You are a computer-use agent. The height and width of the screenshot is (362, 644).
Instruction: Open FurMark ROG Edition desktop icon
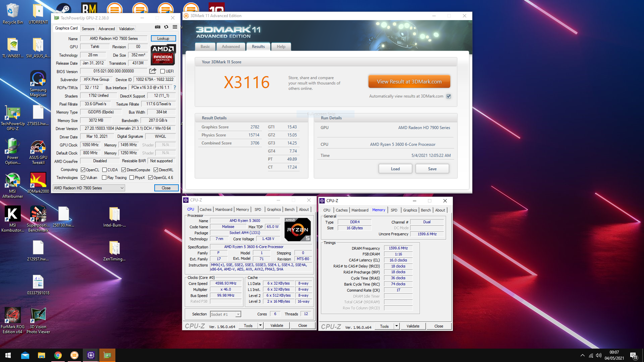point(13,321)
